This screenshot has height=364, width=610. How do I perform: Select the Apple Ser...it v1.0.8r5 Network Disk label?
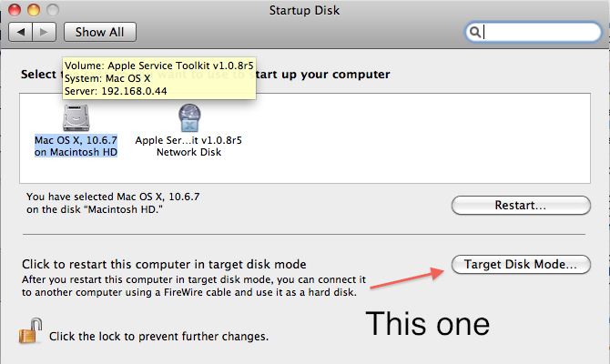188,147
